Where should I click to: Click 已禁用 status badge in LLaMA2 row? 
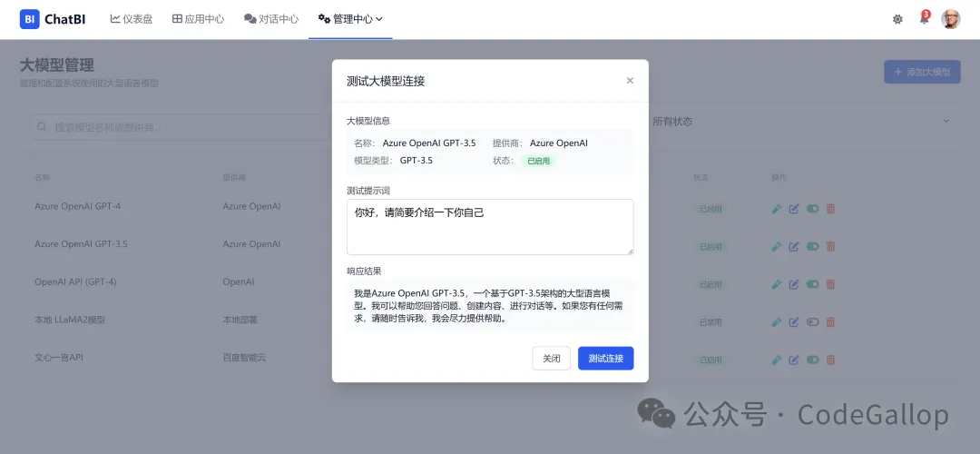click(x=710, y=322)
